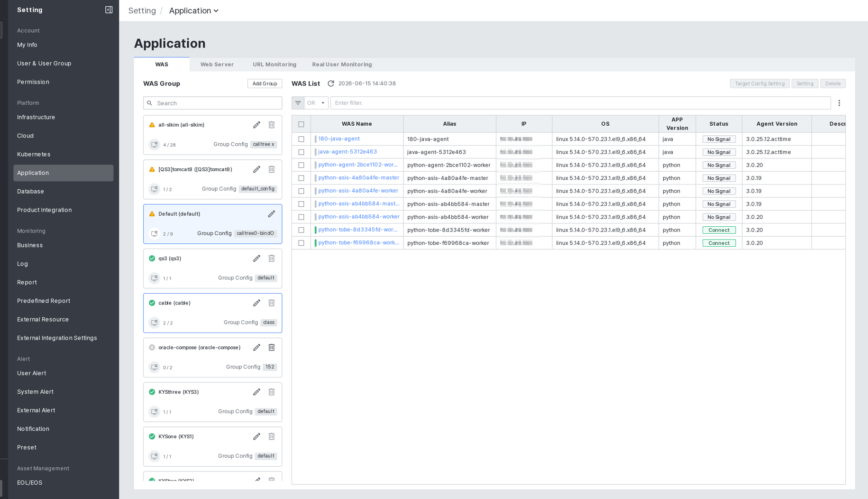
Task: Edit the Default group with pencil icon
Action: click(272, 214)
